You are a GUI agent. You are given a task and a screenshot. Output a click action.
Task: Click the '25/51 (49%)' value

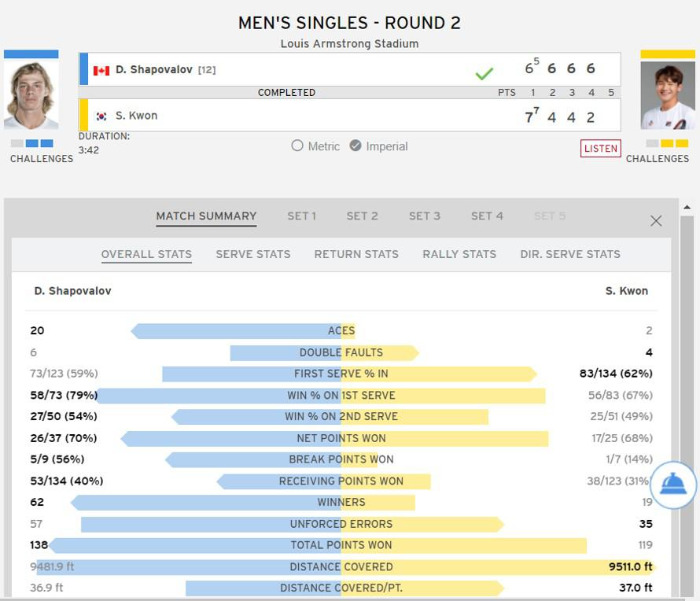621,416
